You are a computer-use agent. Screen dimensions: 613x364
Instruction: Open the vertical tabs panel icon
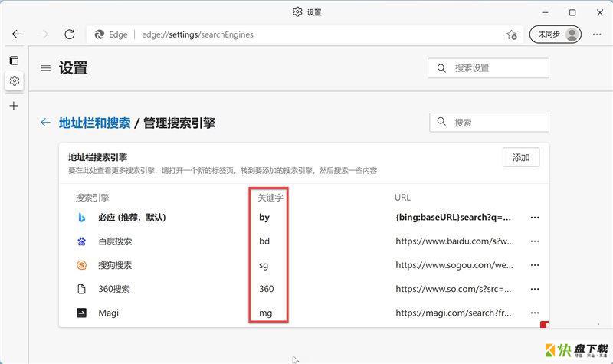point(14,61)
